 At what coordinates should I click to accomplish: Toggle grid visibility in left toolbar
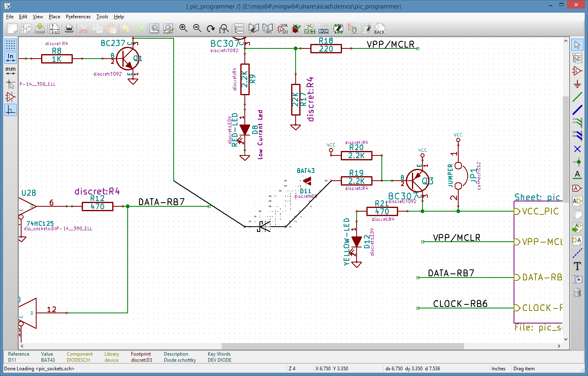click(x=11, y=44)
